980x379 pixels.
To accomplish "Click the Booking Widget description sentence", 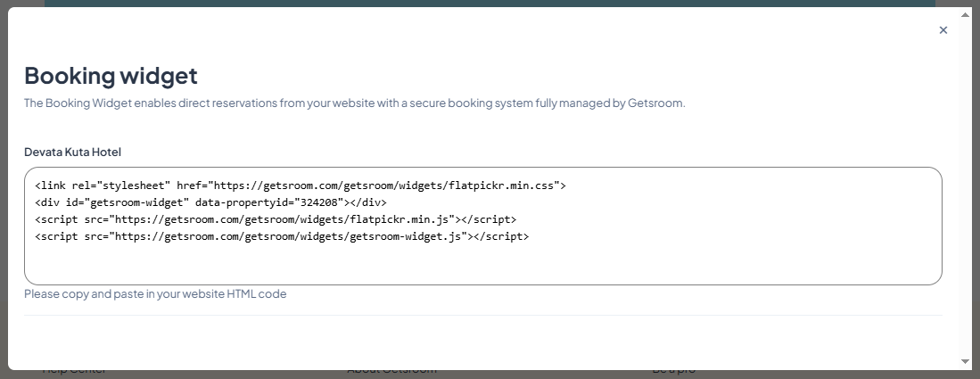I will pos(354,103).
